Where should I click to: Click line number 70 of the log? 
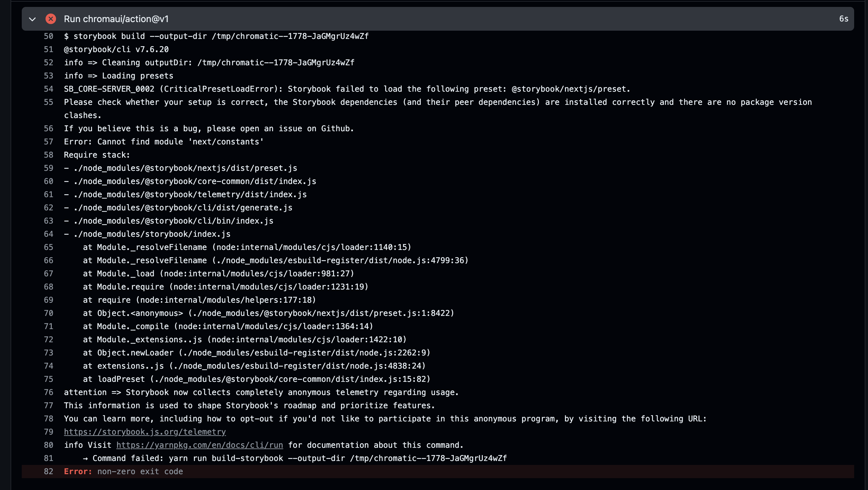coord(48,313)
